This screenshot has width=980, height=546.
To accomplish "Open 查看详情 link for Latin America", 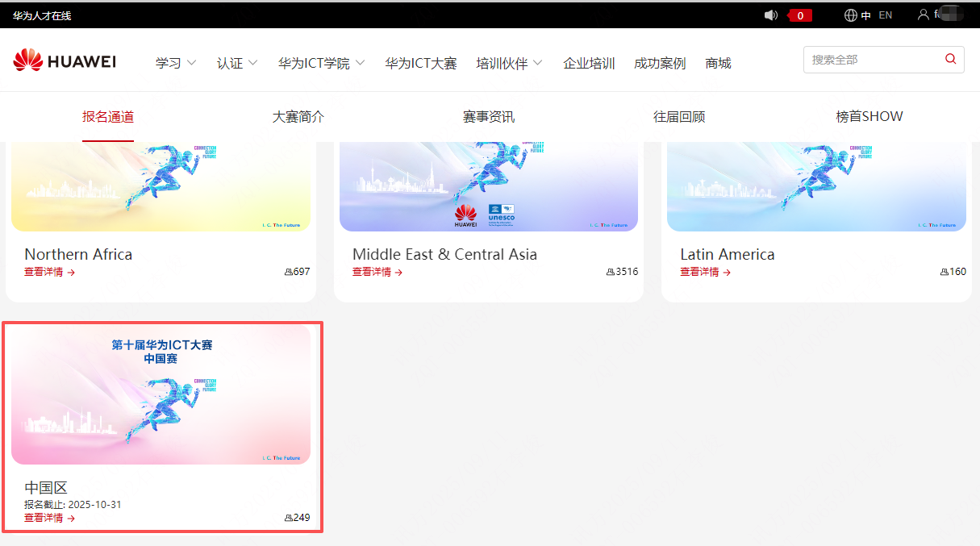I will [705, 273].
